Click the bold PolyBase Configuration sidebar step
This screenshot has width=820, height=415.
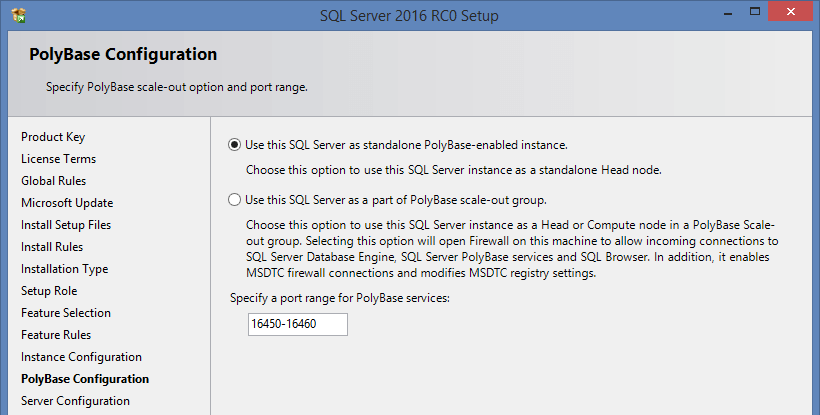click(85, 379)
